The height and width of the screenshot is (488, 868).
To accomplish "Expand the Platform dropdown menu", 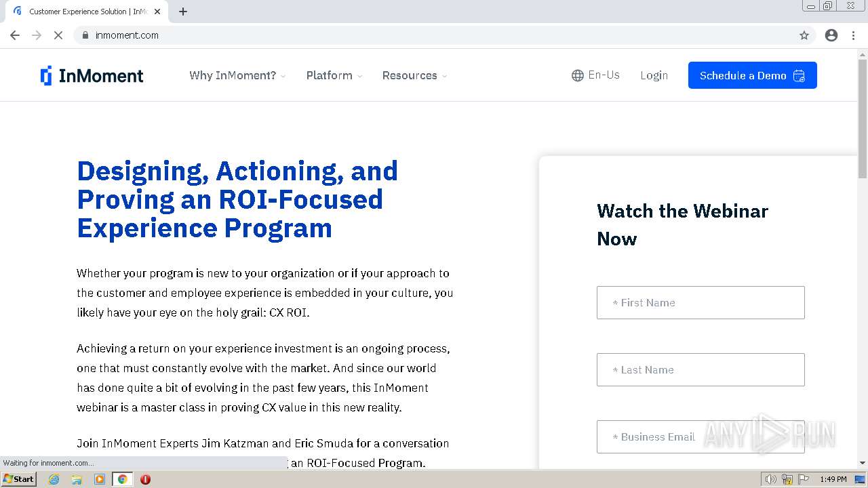I will pyautogui.click(x=334, y=76).
